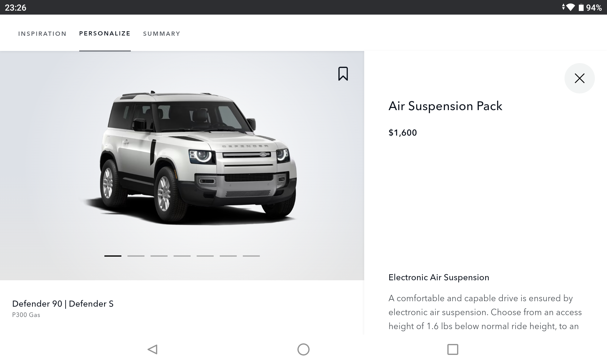Tap the Defender 90 | Defender S title

pos(63,304)
